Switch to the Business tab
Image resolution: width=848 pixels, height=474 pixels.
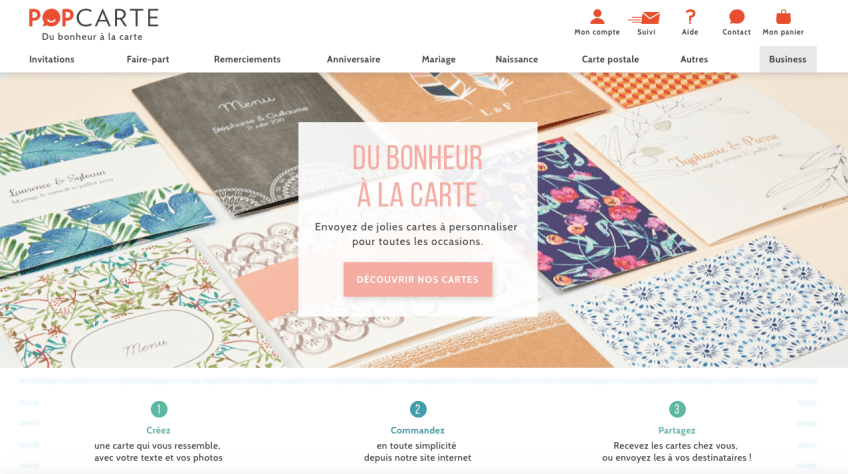coord(788,59)
